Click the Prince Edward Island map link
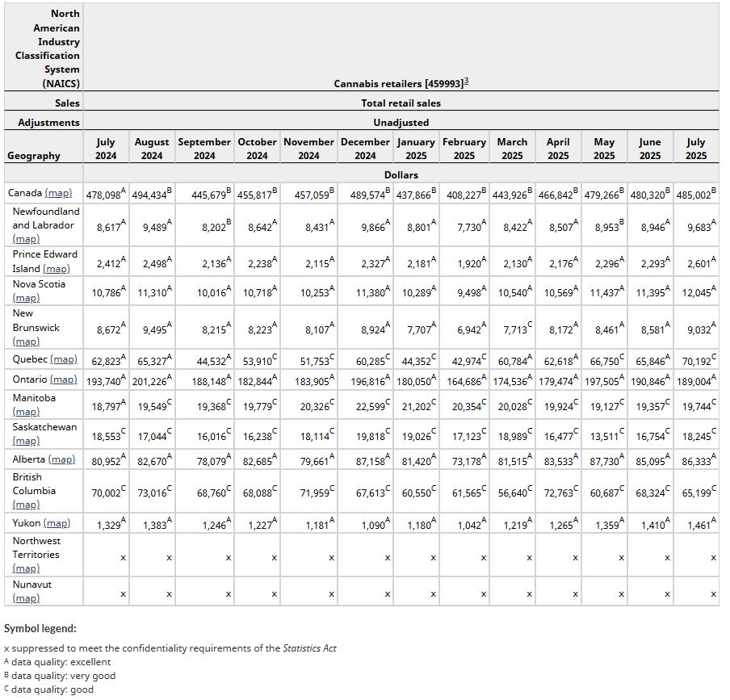This screenshot has width=730, height=700. (x=56, y=268)
